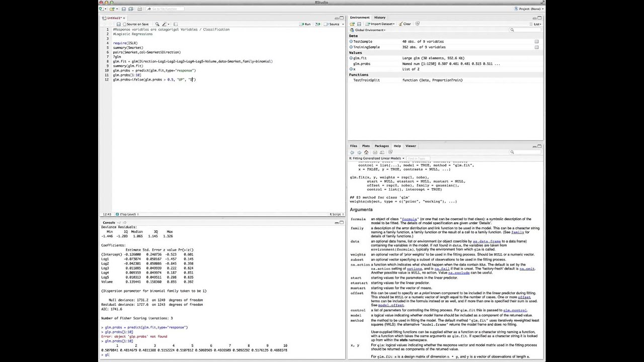Maximize the Console pane
This screenshot has width=644, height=362.
pos(342,222)
